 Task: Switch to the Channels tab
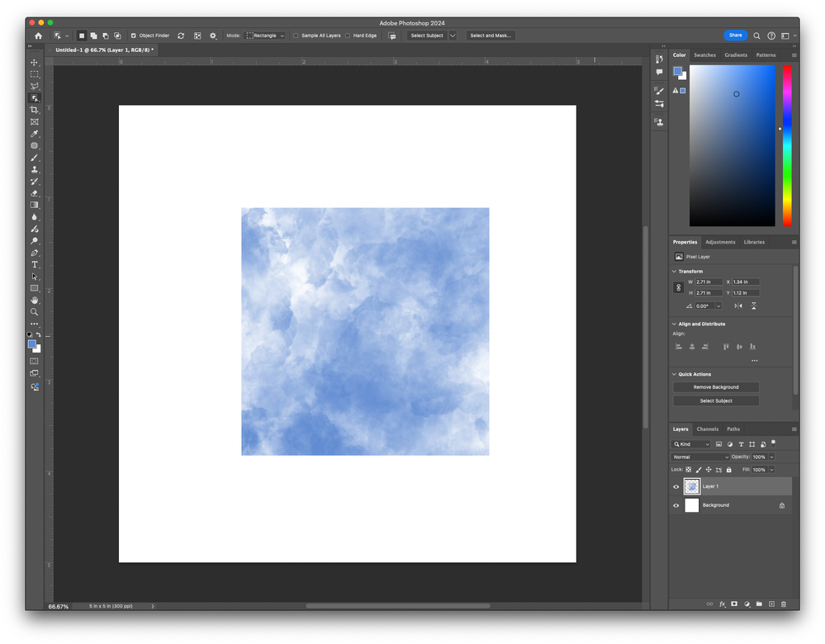(x=708, y=429)
